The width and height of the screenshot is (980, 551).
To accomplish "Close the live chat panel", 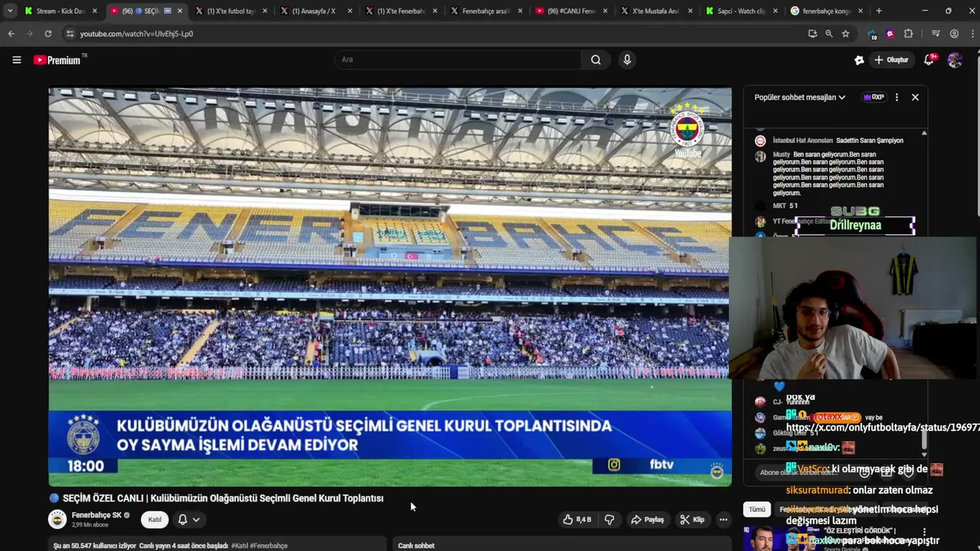I will [x=915, y=97].
